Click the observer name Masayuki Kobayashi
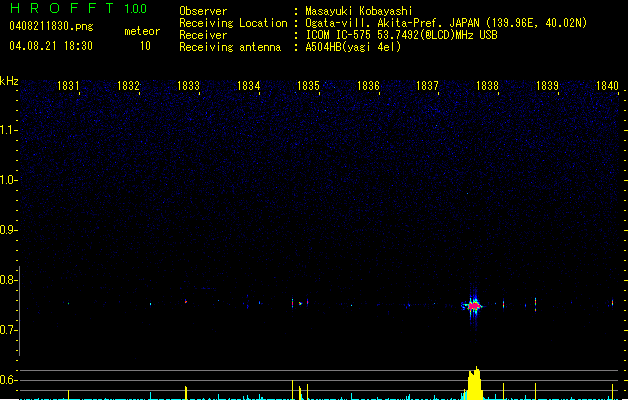Screen dimensions: 629x400 point(358,11)
